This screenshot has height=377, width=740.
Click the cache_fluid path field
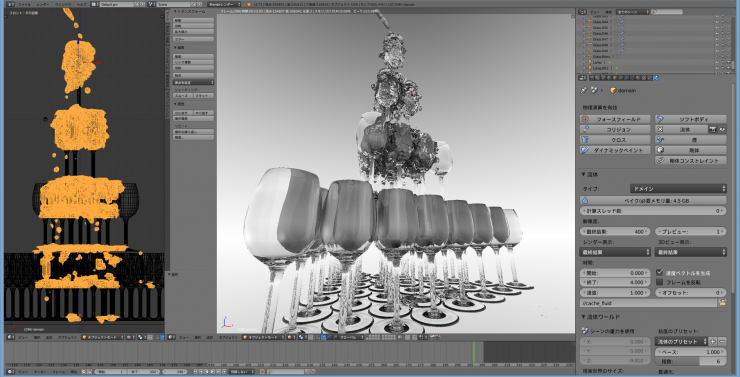point(648,303)
